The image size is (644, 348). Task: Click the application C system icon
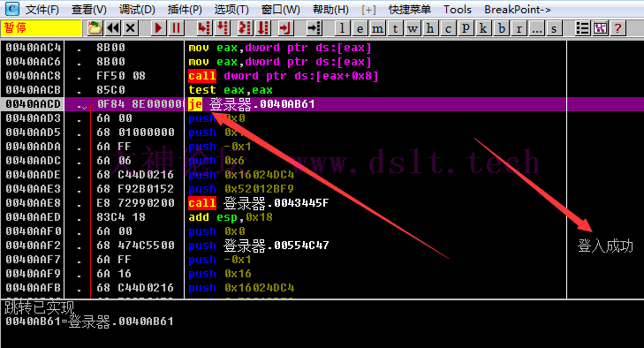coord(12,9)
